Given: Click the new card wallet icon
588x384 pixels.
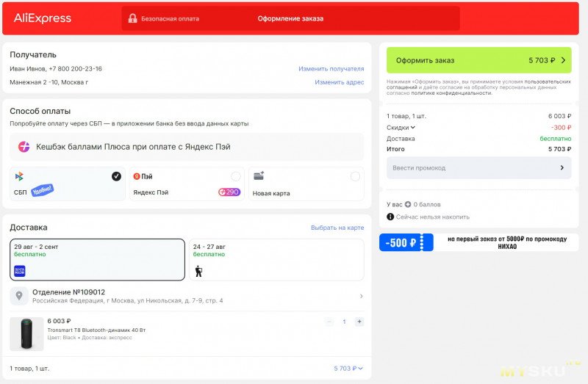Looking at the screenshot, I should coord(259,175).
